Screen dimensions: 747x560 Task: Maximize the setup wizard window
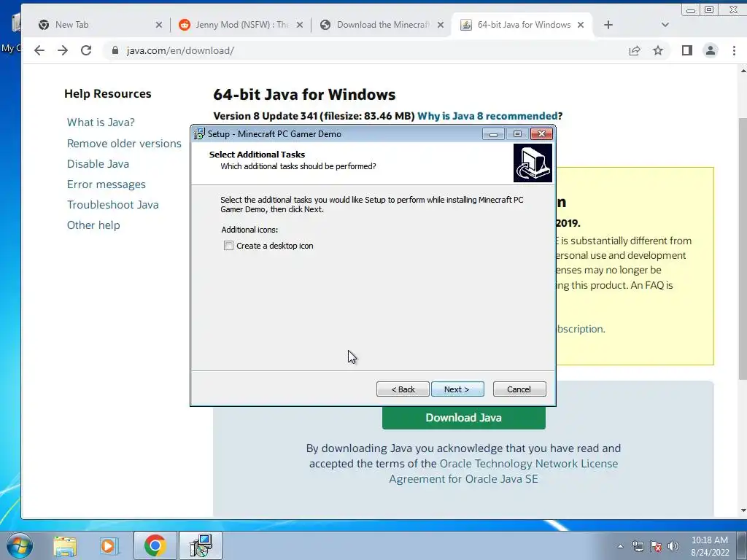[x=517, y=134]
